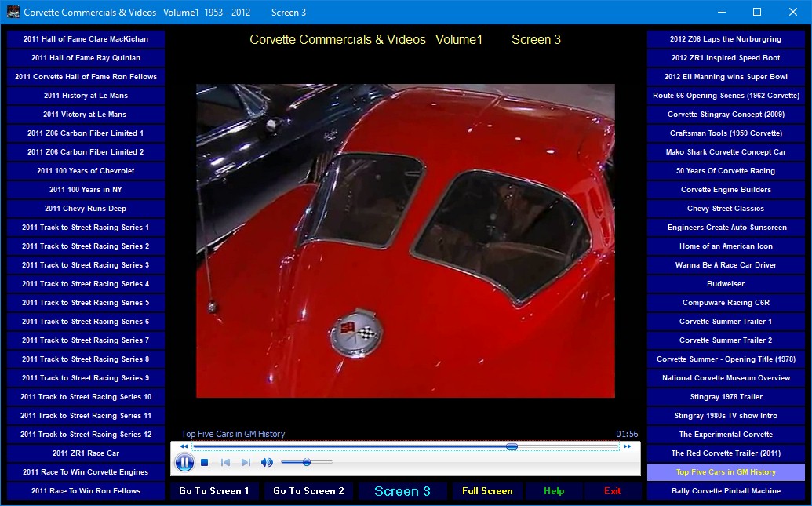Play Mako Shark Corvette Concept Car

(x=726, y=152)
